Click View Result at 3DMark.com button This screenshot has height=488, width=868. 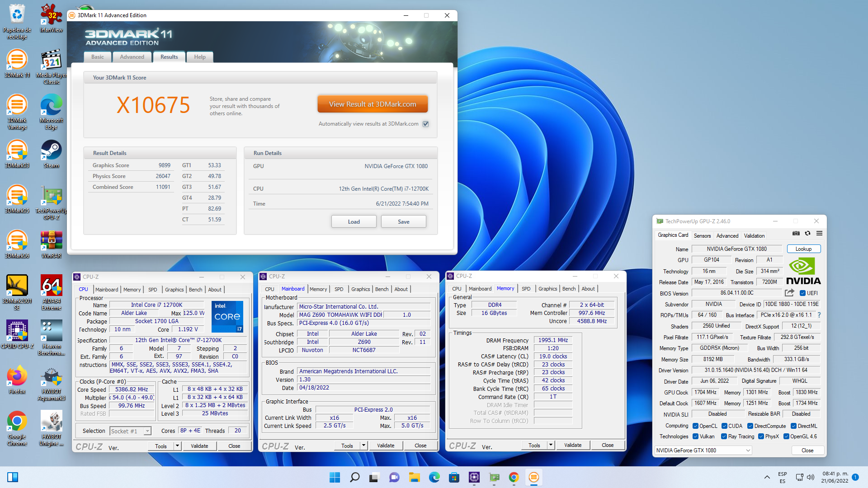pyautogui.click(x=373, y=104)
